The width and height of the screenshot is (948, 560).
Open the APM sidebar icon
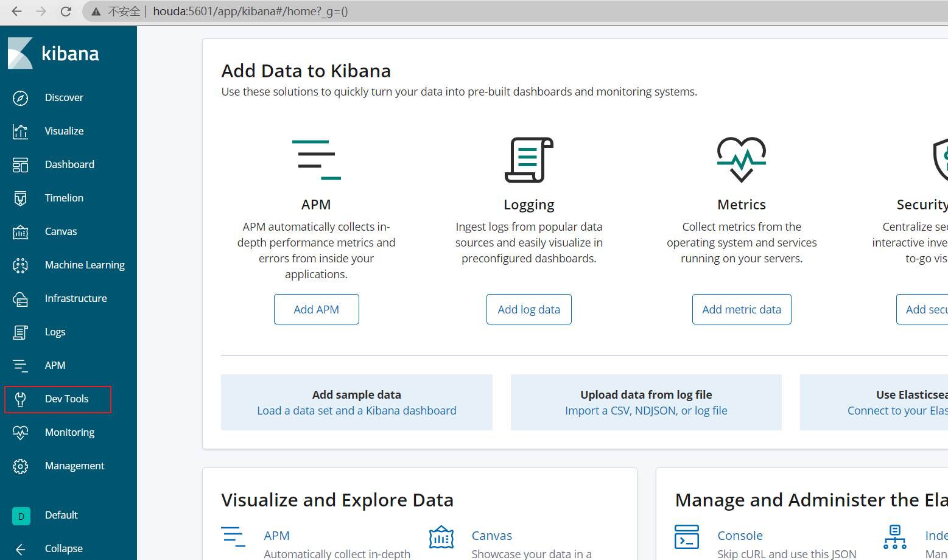click(20, 366)
